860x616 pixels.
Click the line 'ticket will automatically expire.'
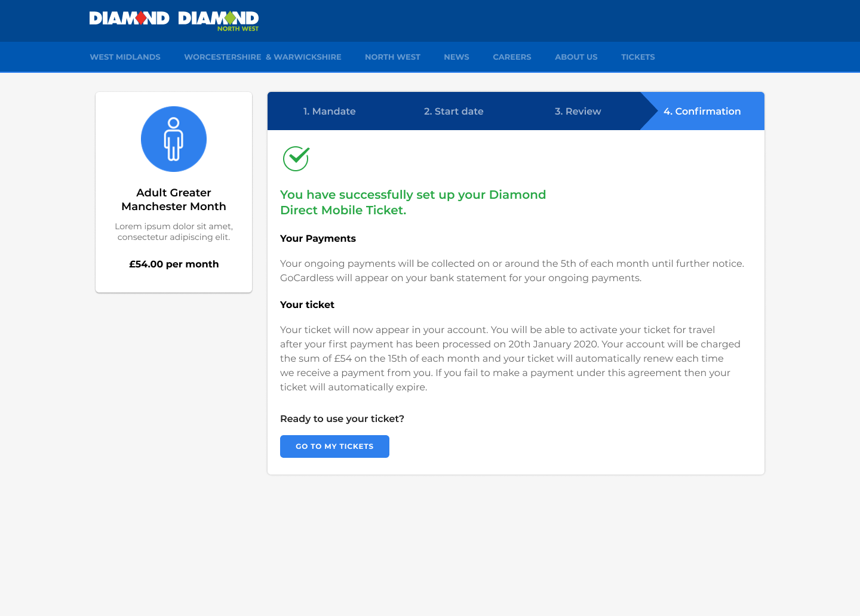point(354,387)
